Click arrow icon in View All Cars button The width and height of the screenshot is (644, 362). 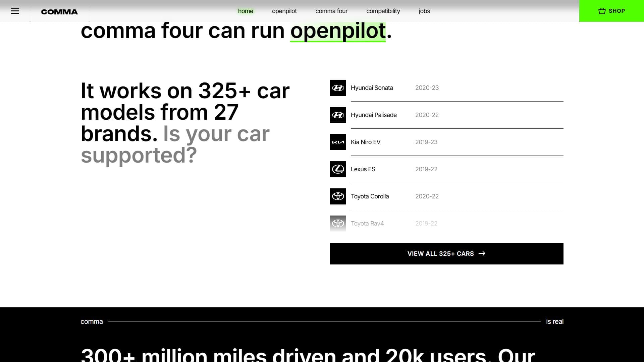pyautogui.click(x=482, y=254)
